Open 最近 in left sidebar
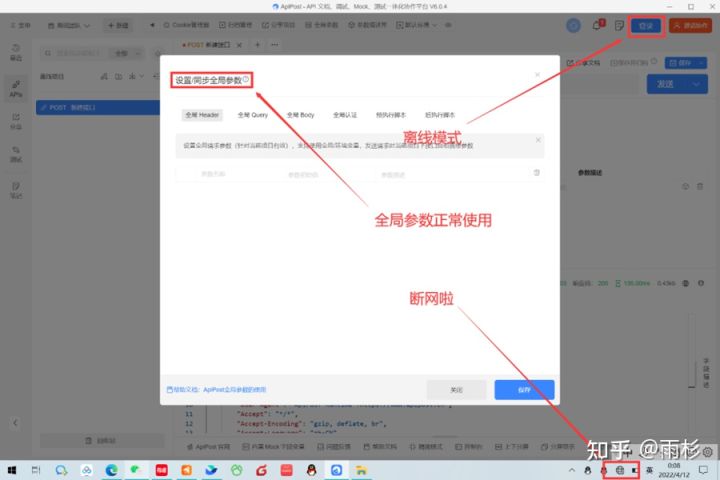This screenshot has height=480, width=720. pyautogui.click(x=16, y=52)
